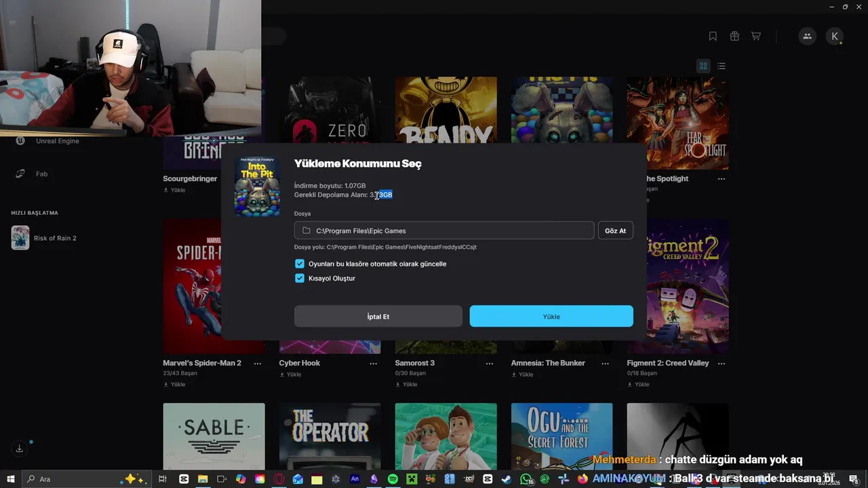Click Yükle under Scourgebringer
Image resolution: width=868 pixels, height=488 pixels.
pos(174,190)
